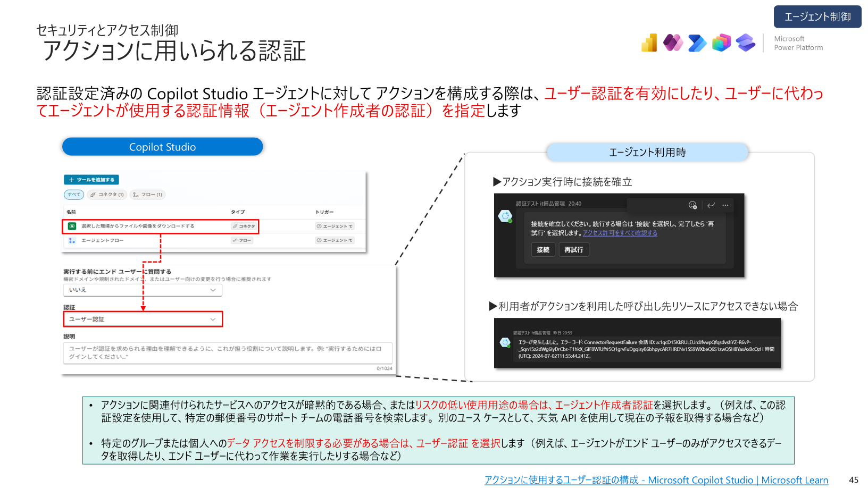Click the 名前 column header
Viewport: 868px width, 488px height.
[71, 212]
